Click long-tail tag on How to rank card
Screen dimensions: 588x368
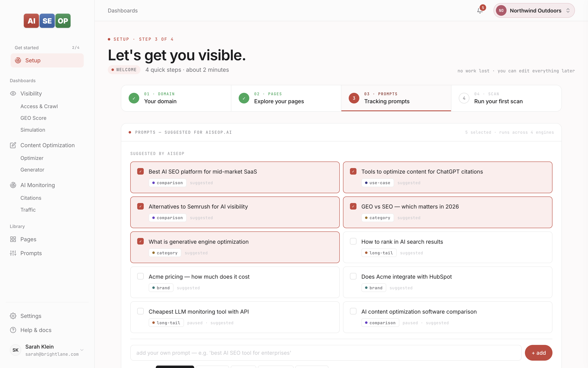[x=379, y=253]
